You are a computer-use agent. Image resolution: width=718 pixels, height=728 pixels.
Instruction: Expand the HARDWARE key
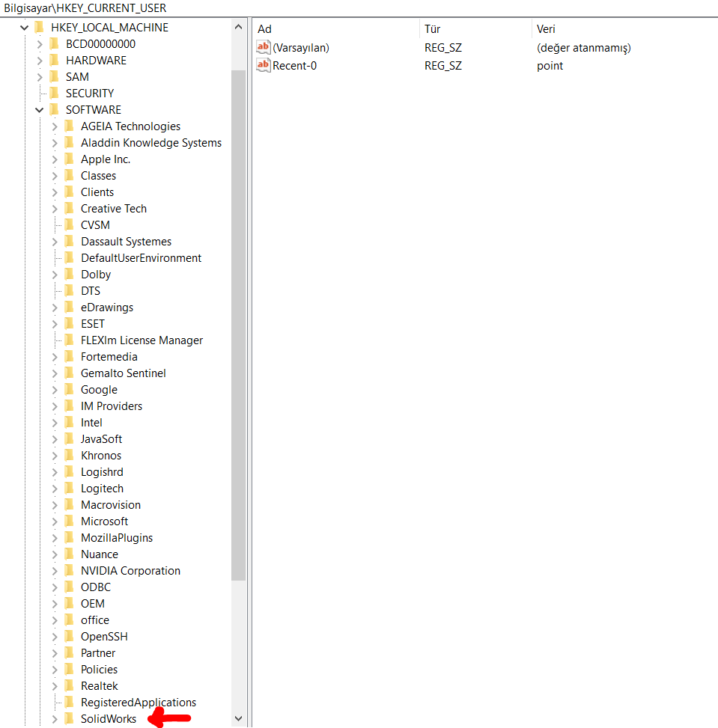(40, 61)
